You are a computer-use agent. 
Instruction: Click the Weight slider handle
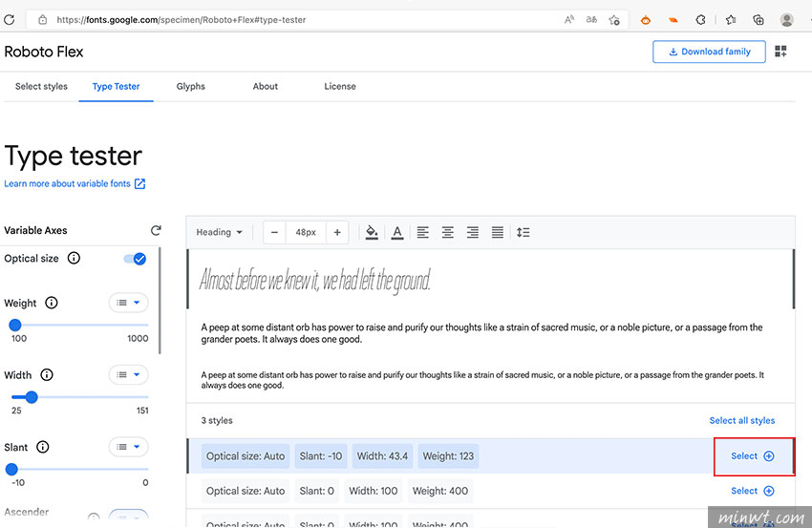(15, 325)
